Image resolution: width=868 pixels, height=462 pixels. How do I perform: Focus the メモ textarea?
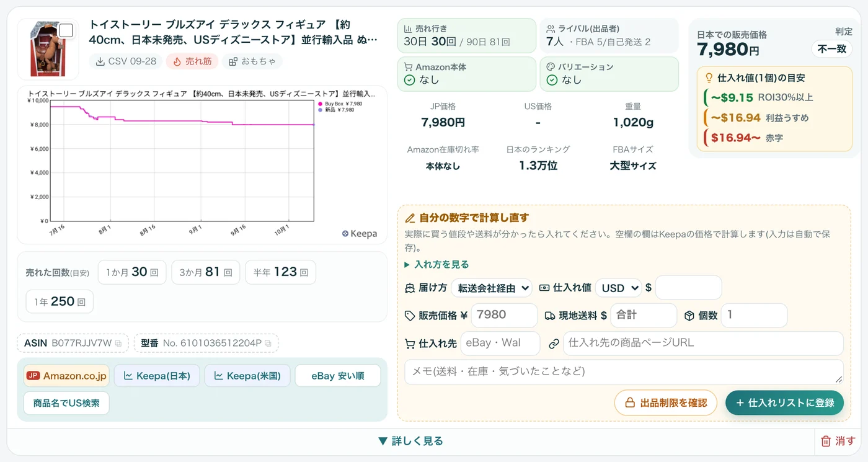click(x=624, y=371)
